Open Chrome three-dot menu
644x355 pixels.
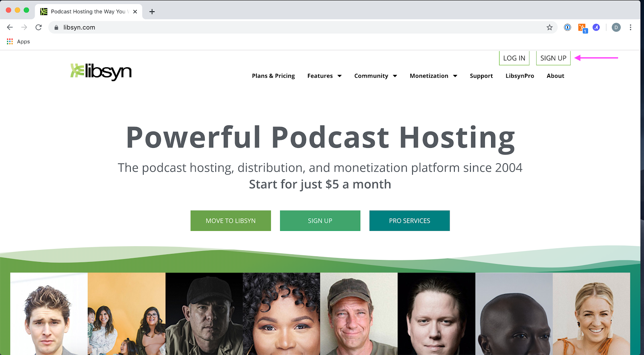(630, 27)
